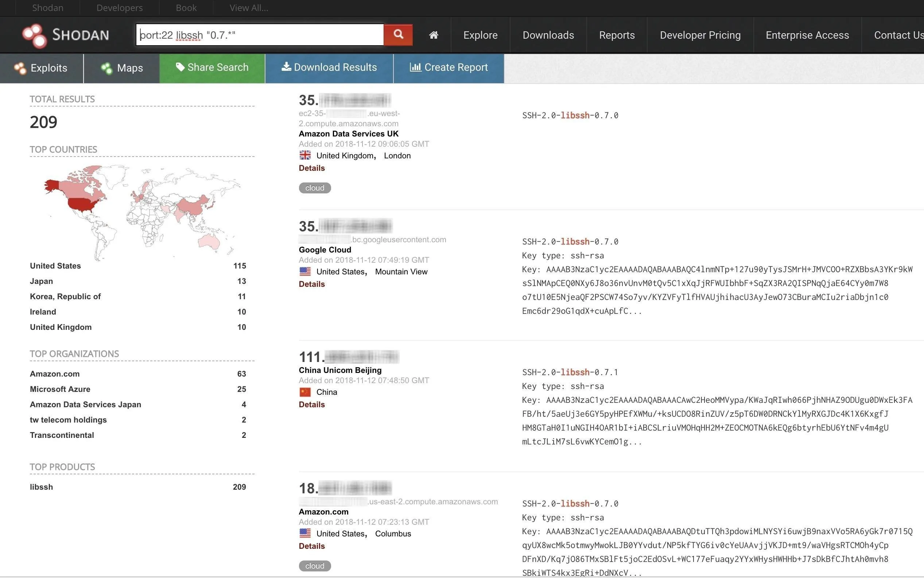
Task: Open Details for China Unicom Beijing
Action: pyautogui.click(x=312, y=404)
